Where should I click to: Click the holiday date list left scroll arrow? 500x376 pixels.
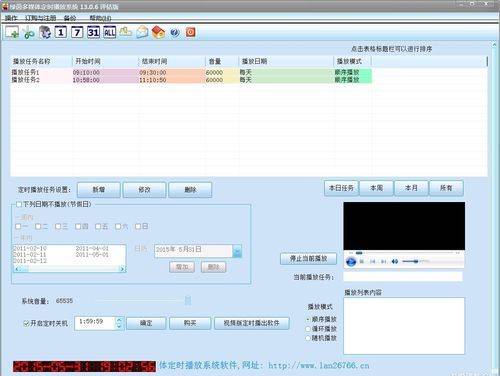pyautogui.click(x=17, y=269)
